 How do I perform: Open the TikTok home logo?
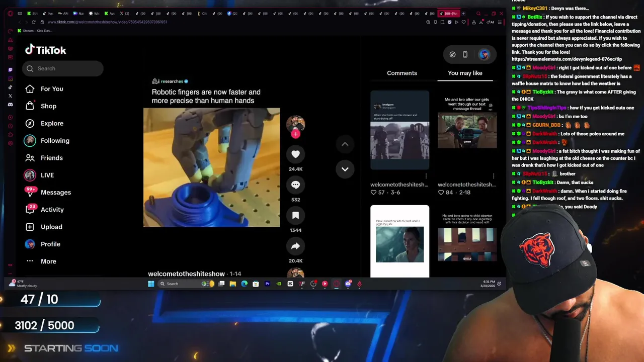[46, 50]
